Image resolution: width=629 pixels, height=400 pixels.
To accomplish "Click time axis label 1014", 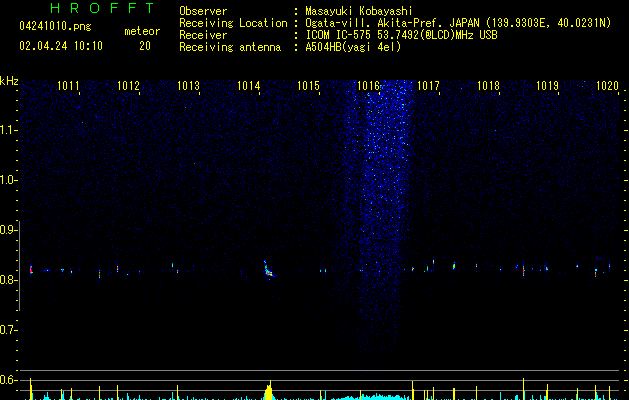I will pos(248,86).
